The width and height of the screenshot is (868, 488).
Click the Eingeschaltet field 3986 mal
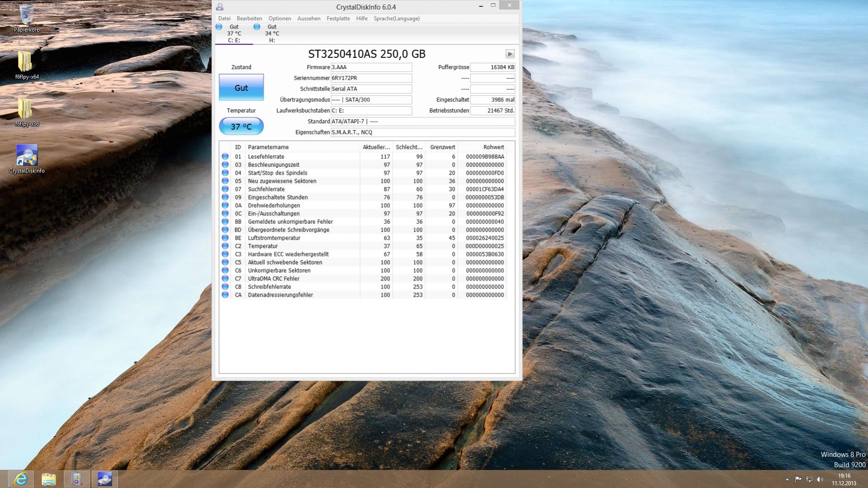point(493,100)
